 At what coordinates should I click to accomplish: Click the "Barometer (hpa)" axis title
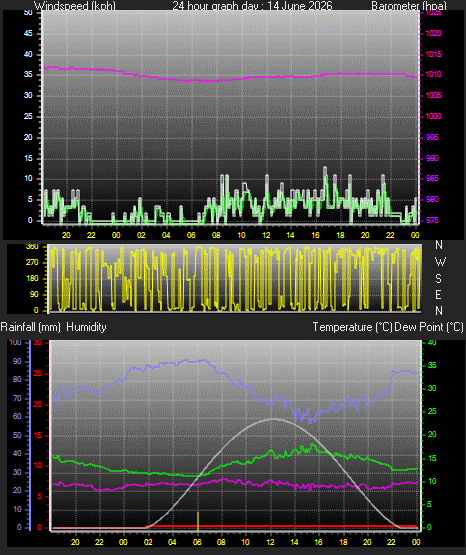click(409, 6)
